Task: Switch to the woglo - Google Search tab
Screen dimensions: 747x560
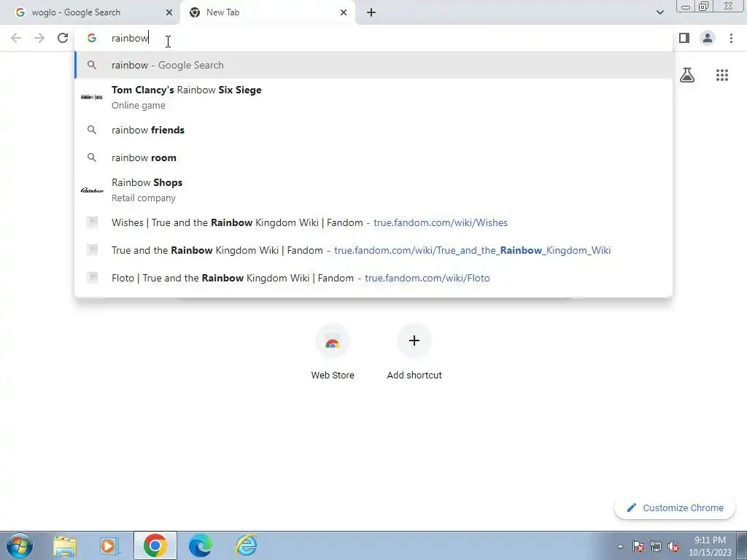Action: (x=90, y=12)
